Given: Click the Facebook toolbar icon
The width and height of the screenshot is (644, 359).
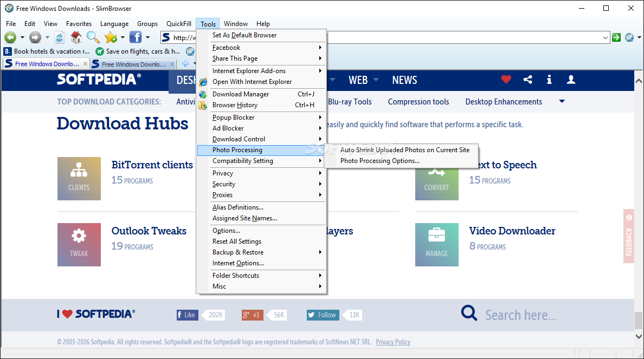Looking at the screenshot, I should point(136,37).
